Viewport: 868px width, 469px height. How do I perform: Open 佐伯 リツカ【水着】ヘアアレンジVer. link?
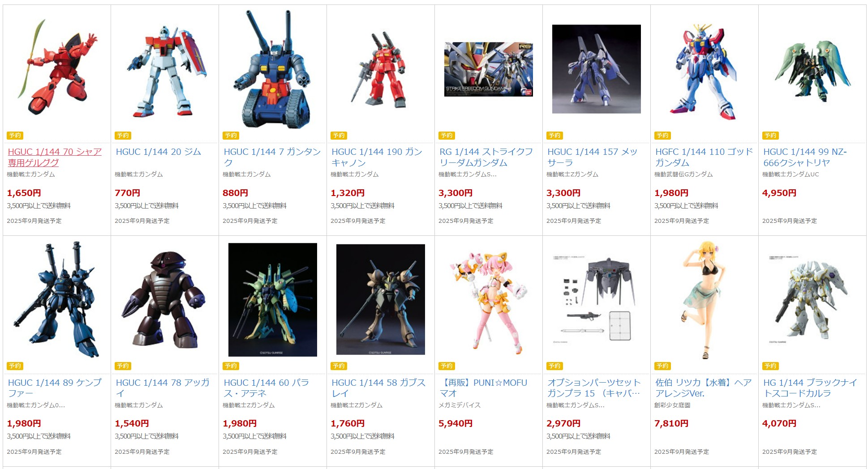point(703,388)
